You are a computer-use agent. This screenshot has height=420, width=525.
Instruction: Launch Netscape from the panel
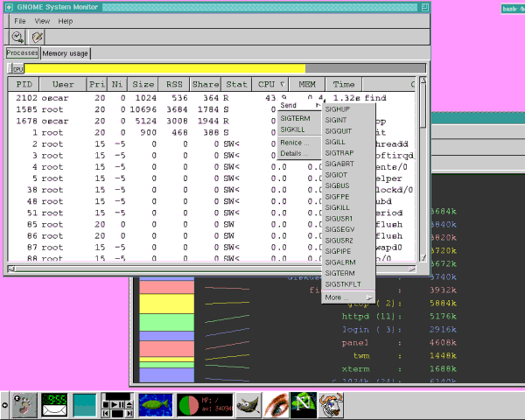click(304, 403)
